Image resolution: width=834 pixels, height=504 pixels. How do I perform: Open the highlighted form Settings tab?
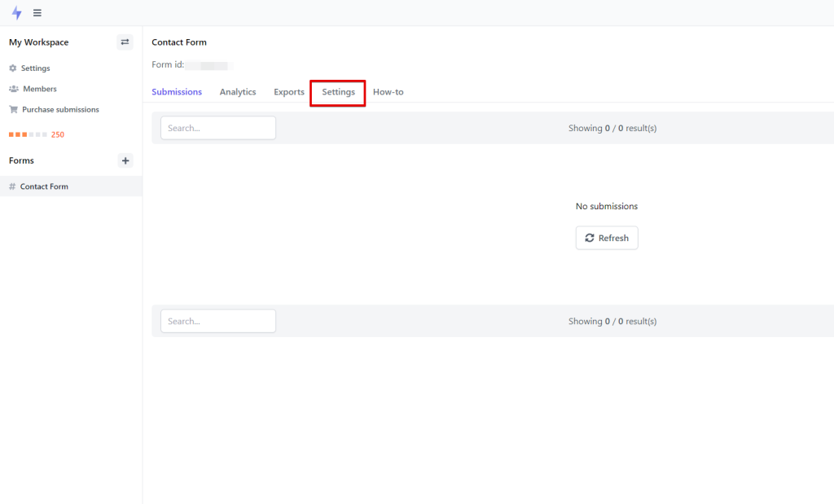click(338, 92)
